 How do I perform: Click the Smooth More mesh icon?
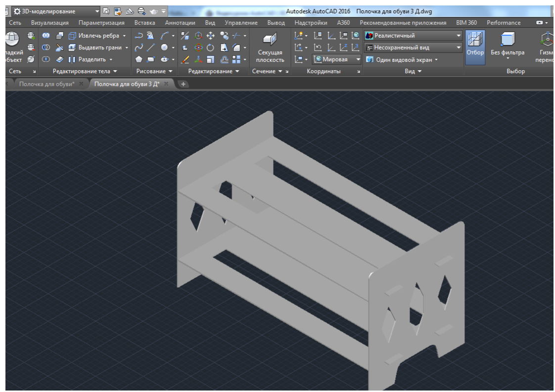point(31,36)
